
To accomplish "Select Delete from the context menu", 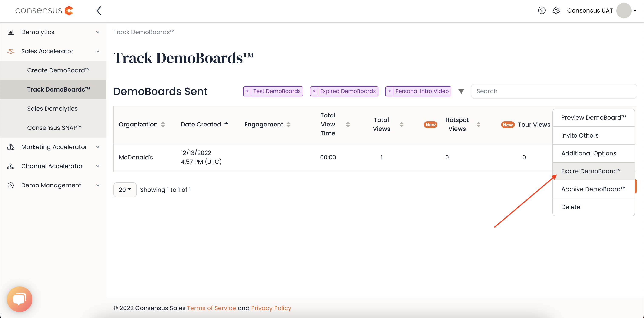I will click(x=594, y=207).
